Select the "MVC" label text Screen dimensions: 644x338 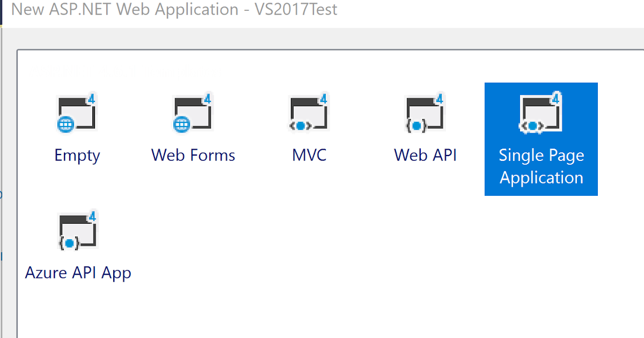point(309,156)
